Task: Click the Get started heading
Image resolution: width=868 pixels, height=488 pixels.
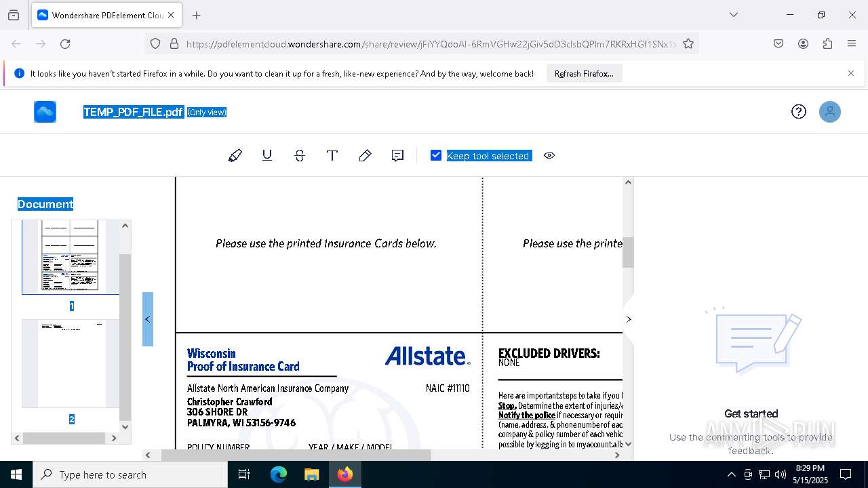Action: click(x=751, y=413)
